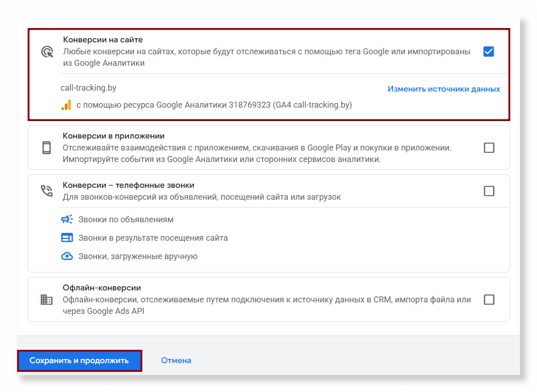Click the call-tracking.by domain text
The image size is (537, 392).
click(88, 88)
